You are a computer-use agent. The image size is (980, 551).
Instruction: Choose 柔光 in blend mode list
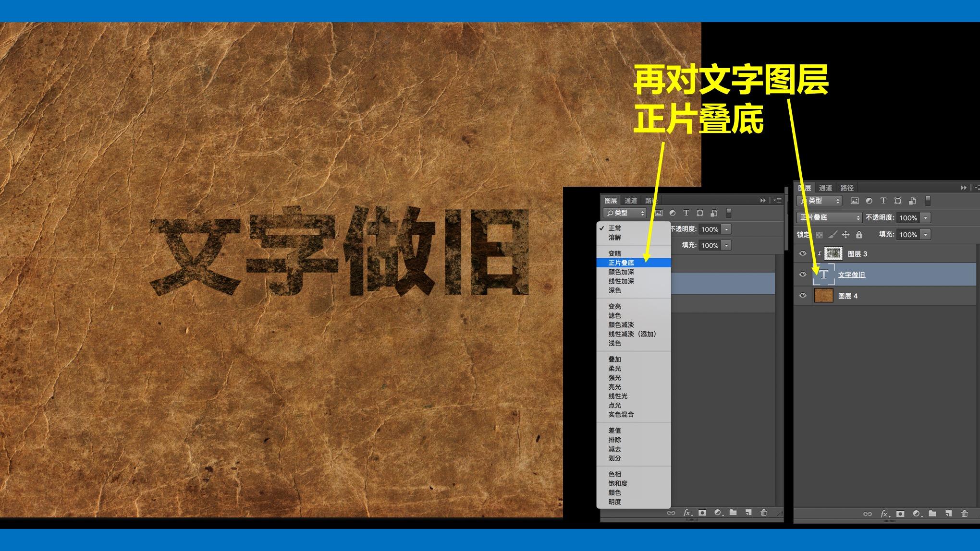tap(615, 368)
